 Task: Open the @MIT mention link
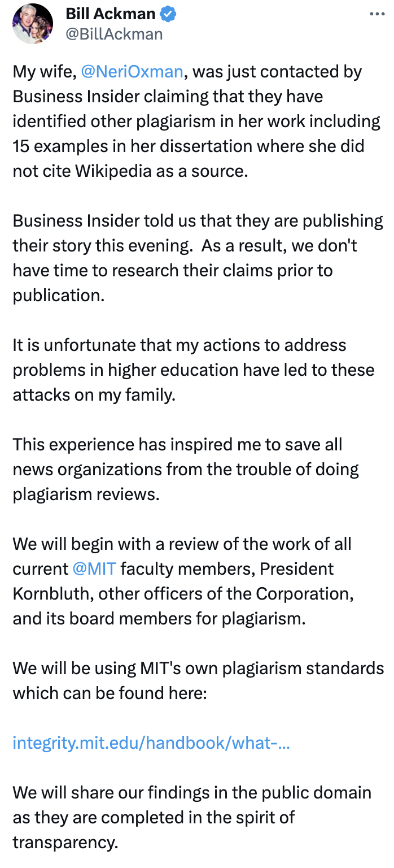tap(94, 569)
